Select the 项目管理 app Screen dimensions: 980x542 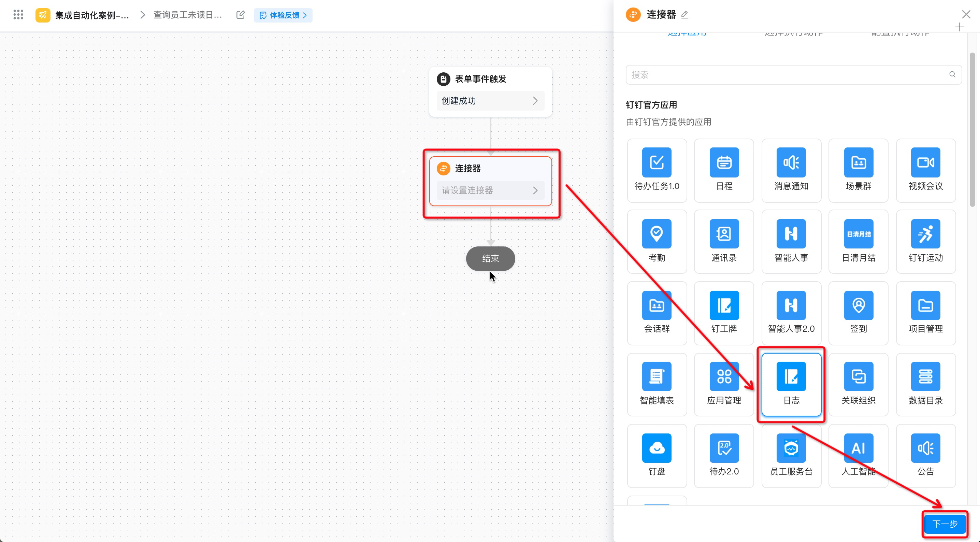click(926, 313)
